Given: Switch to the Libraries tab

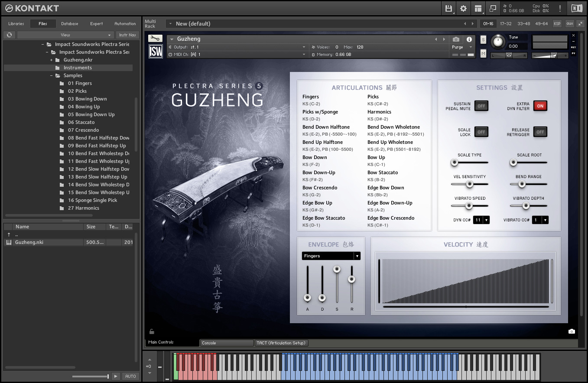Looking at the screenshot, I should coord(16,24).
